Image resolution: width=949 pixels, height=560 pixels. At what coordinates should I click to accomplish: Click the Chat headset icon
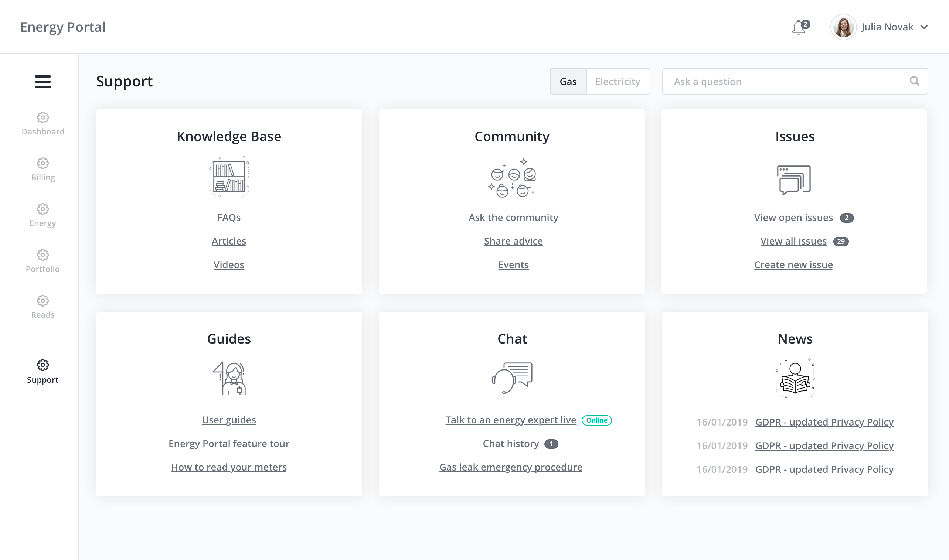[x=512, y=378]
